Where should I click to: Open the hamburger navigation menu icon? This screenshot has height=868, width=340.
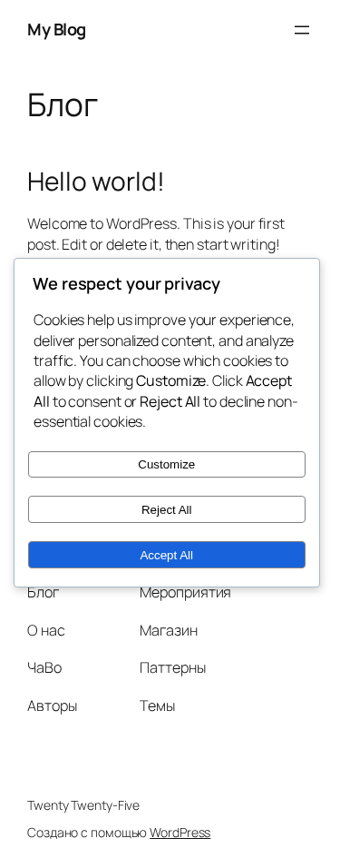coord(302,30)
